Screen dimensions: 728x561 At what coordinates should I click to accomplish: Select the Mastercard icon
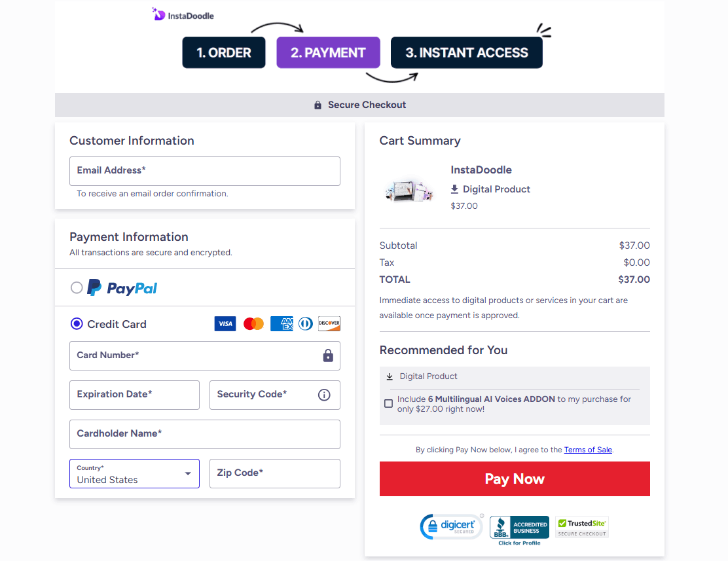(253, 323)
